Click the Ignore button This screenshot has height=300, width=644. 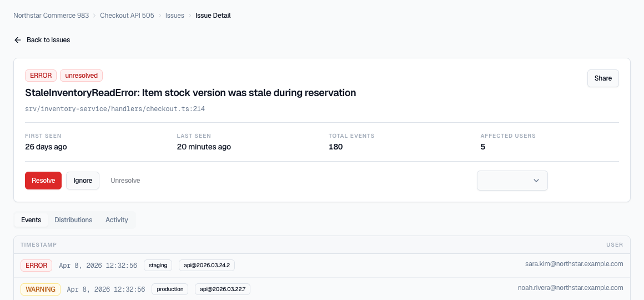(x=83, y=181)
